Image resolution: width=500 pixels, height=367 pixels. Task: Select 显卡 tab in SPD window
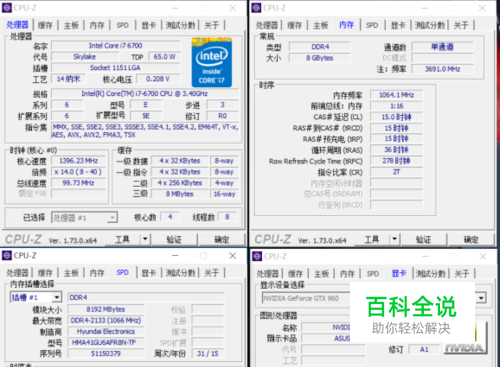pos(149,273)
